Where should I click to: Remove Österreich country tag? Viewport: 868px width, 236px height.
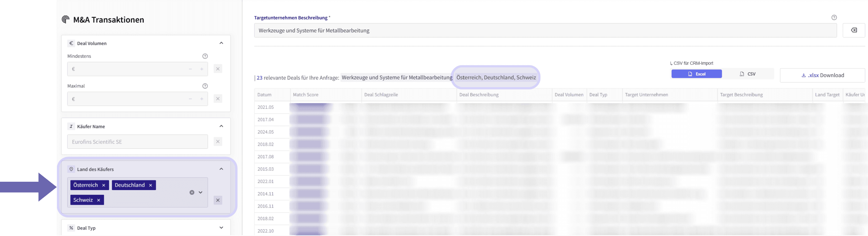click(104, 185)
